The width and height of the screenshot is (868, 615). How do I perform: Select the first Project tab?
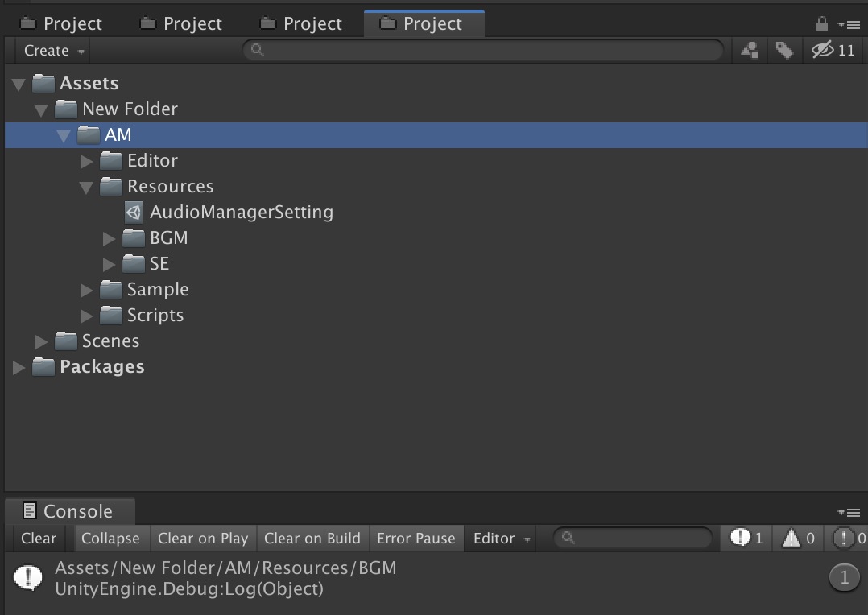[62, 24]
